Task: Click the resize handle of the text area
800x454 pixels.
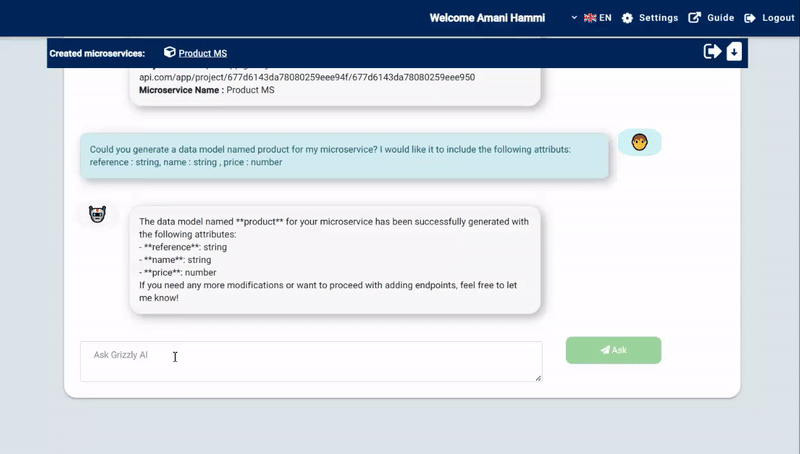Action: coord(538,378)
